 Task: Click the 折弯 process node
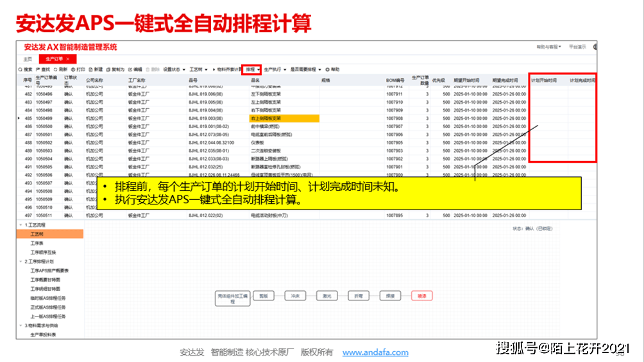pyautogui.click(x=359, y=296)
